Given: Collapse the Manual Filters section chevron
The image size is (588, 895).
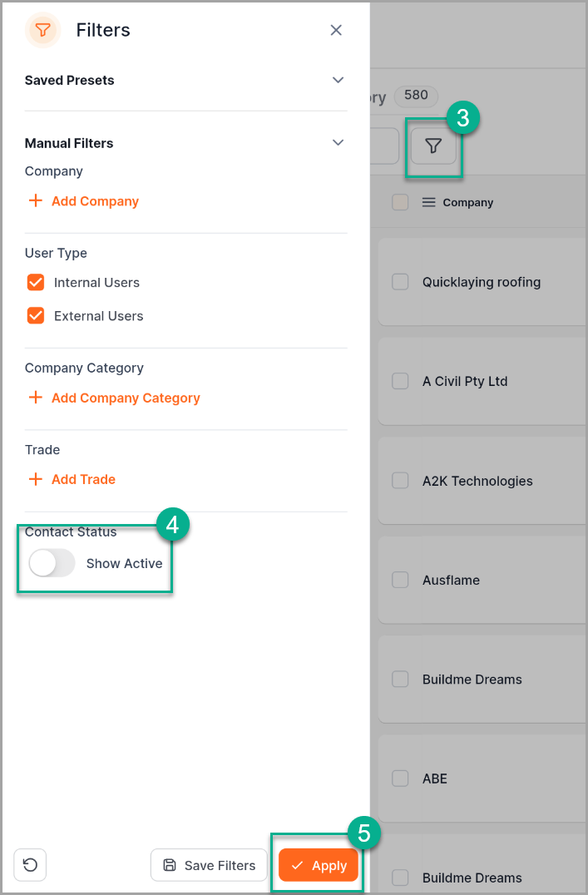Looking at the screenshot, I should click(338, 143).
